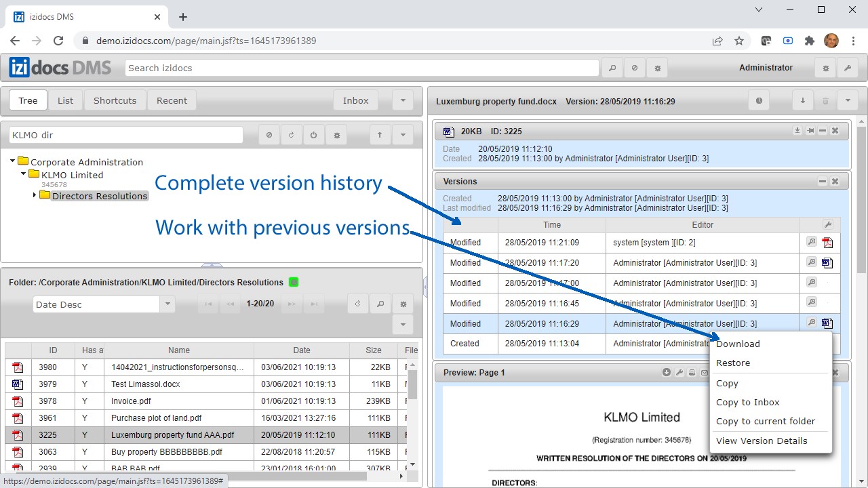Click the KLMO dir filter field
Viewport: 868px width, 488px height.
click(x=126, y=135)
